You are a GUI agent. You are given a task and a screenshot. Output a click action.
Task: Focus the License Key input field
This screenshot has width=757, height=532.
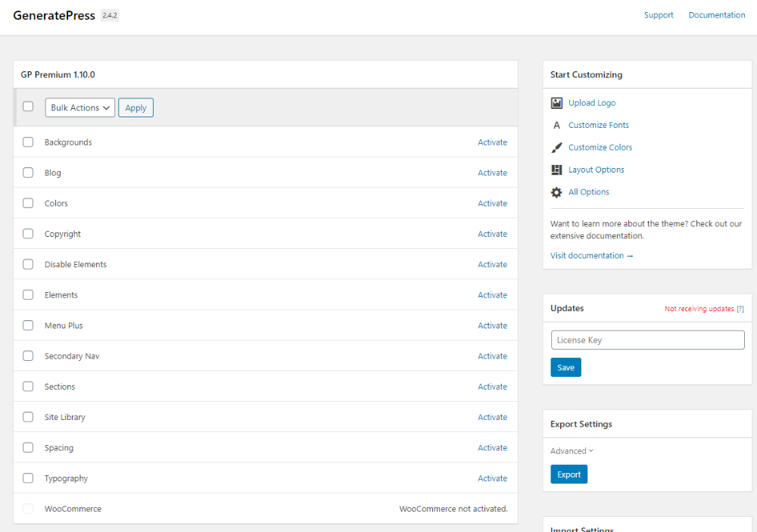coord(647,340)
